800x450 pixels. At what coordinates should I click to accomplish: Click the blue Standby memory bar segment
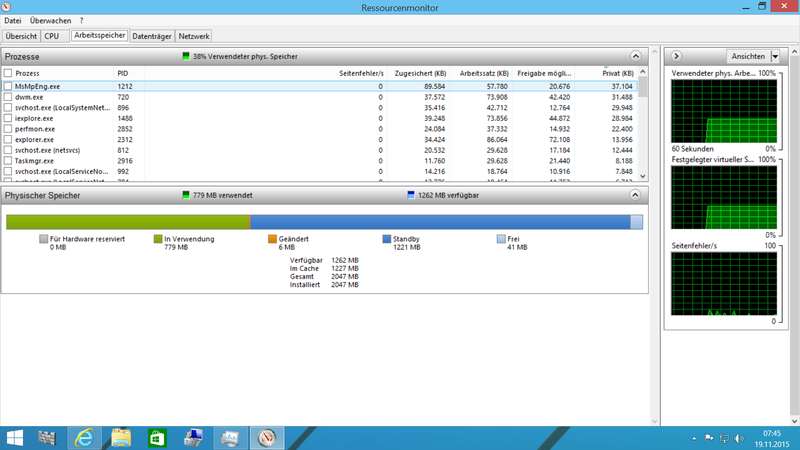pos(440,222)
